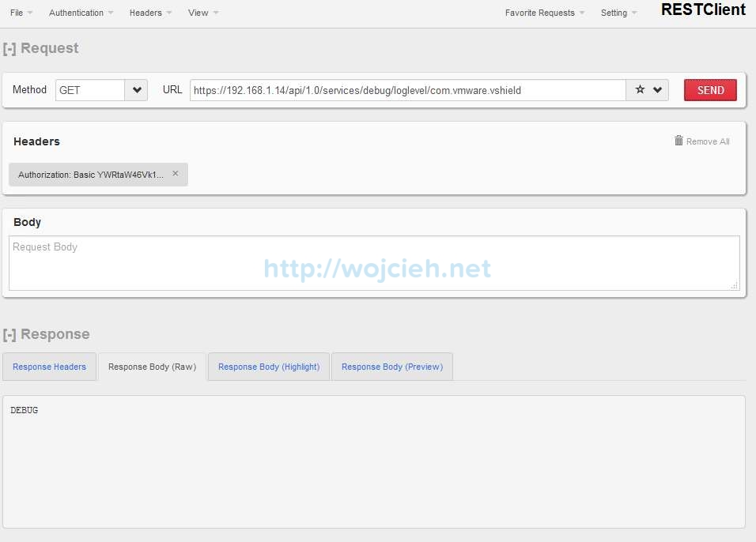This screenshot has height=542, width=756.
Task: Open the Setting menu
Action: (618, 13)
